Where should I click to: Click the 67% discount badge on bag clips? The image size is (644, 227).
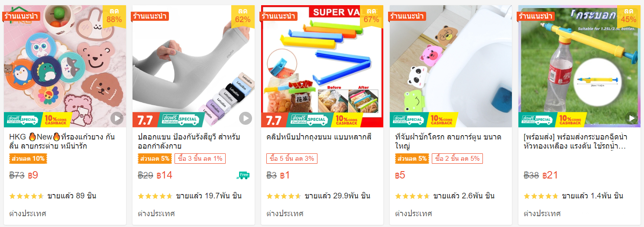pyautogui.click(x=372, y=16)
